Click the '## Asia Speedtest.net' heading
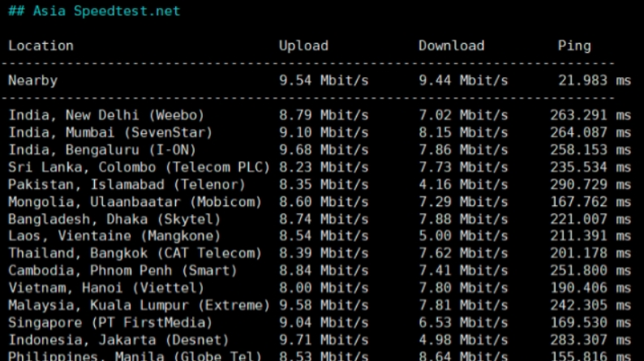The image size is (644, 361). 94,11
